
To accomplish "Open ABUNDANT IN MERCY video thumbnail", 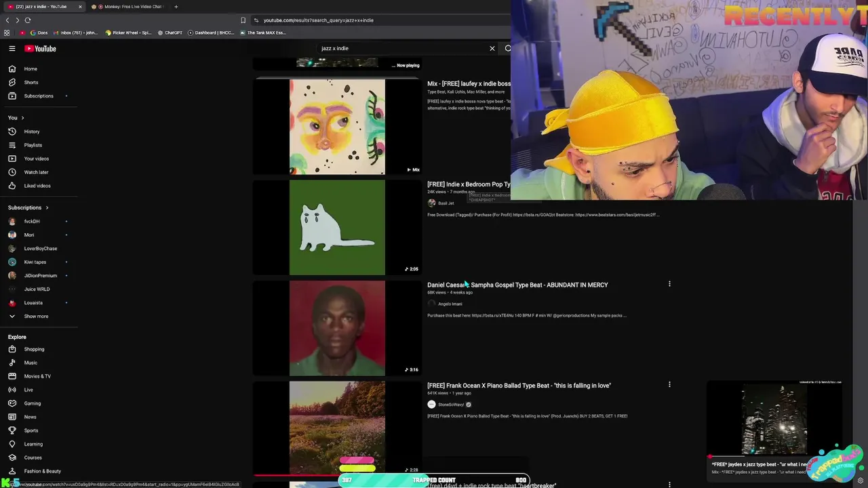I will [337, 328].
